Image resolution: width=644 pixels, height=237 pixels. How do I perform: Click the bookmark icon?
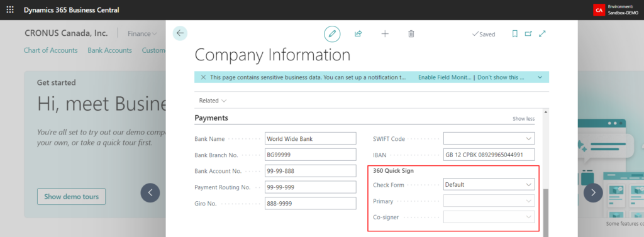pyautogui.click(x=514, y=34)
